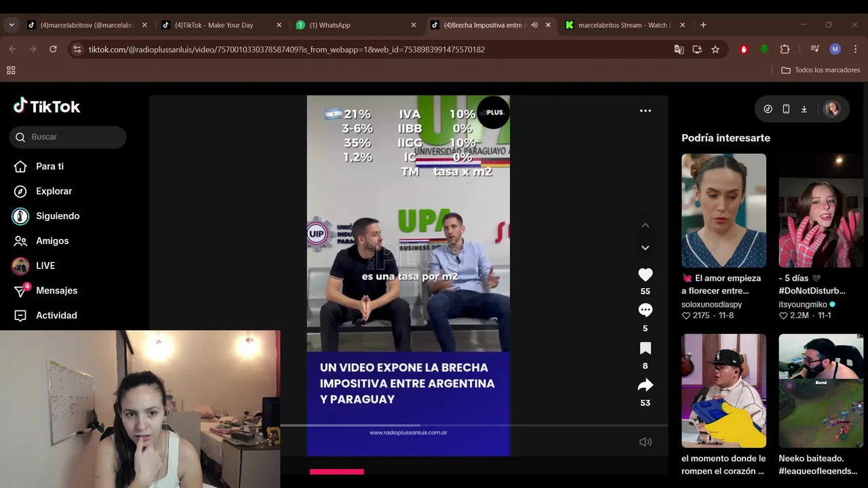Open the 5 días DoNotDisturb thumbnail
Image resolution: width=868 pixels, height=488 pixels.
tap(821, 211)
